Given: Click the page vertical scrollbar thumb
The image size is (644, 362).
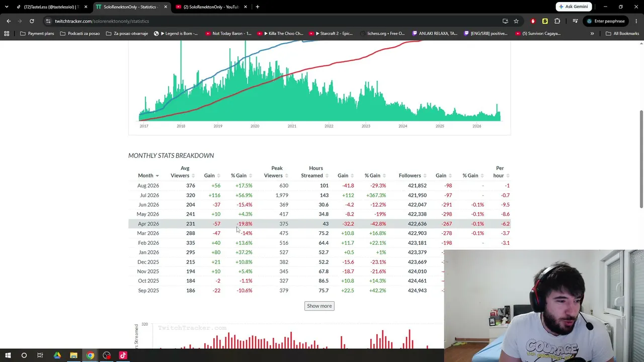Looking at the screenshot, I should tap(641, 159).
